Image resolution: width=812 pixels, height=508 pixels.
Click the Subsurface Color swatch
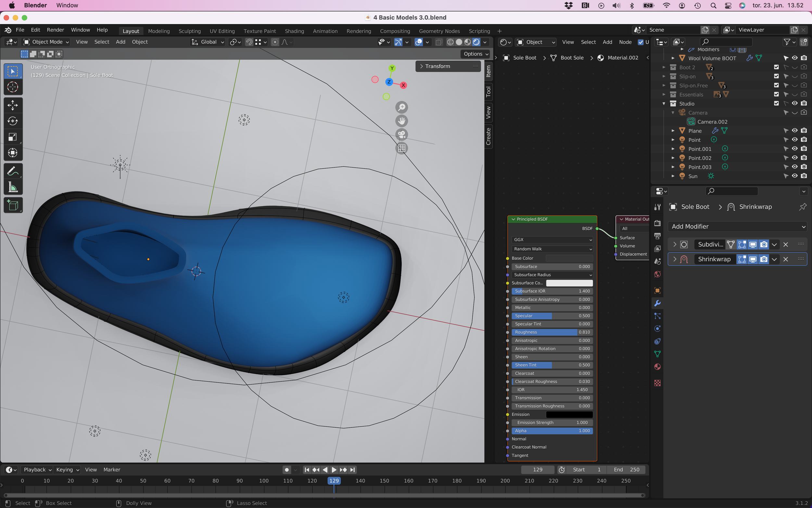[x=569, y=283]
